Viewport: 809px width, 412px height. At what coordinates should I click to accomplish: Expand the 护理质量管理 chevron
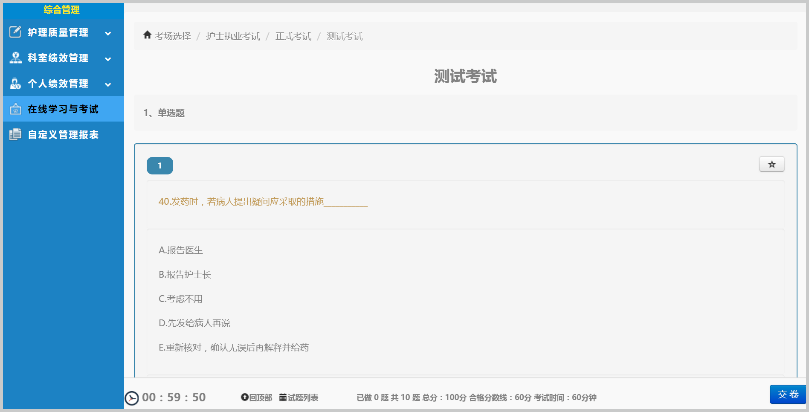pyautogui.click(x=108, y=33)
